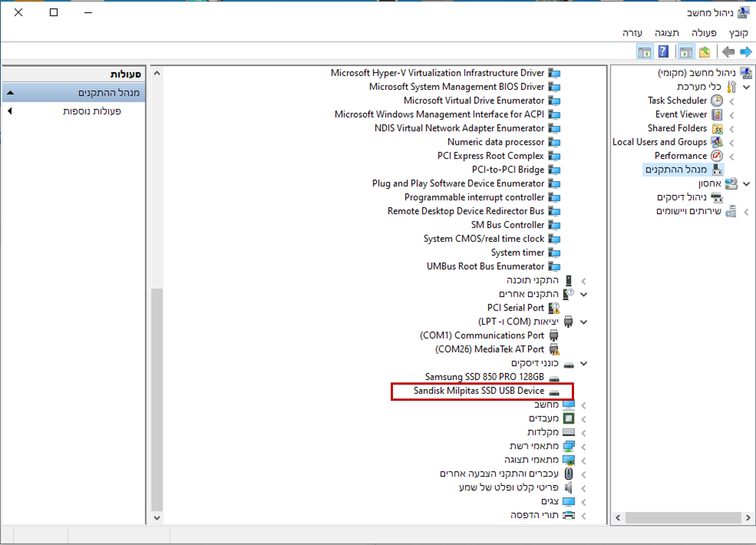Click the COM26 MediaTek AT Port icon
The image size is (756, 545).
(x=554, y=349)
